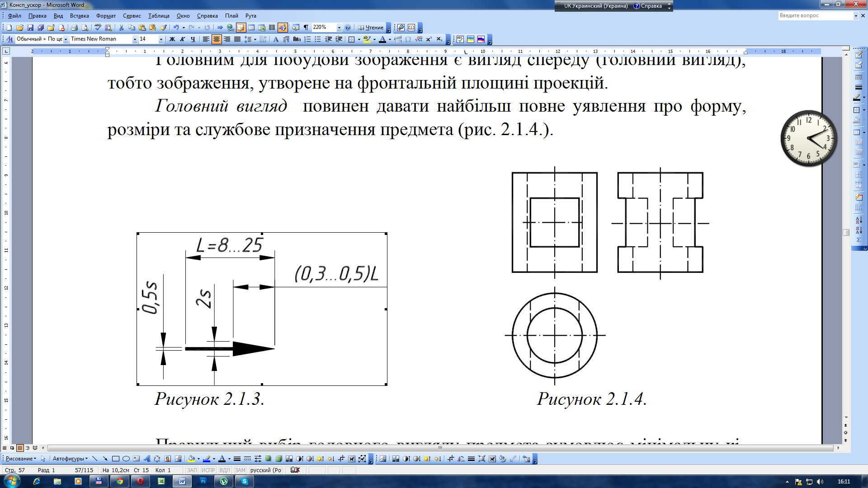Click русский language status bar field
The image size is (868, 488).
pyautogui.click(x=266, y=470)
